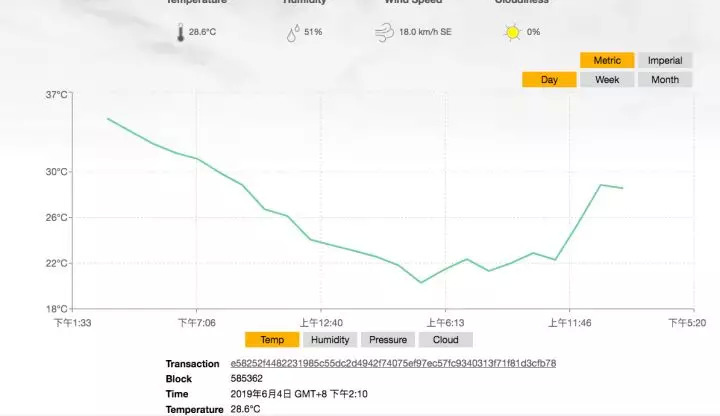Screen dimensions: 720x416
Task: Show the Cloud chart
Action: pos(445,340)
